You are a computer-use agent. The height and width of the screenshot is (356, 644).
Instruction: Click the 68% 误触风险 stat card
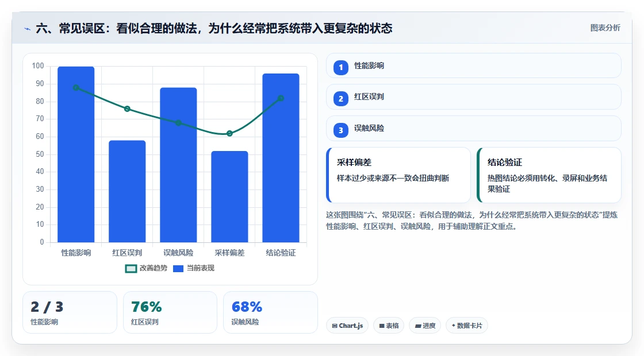[270, 312]
